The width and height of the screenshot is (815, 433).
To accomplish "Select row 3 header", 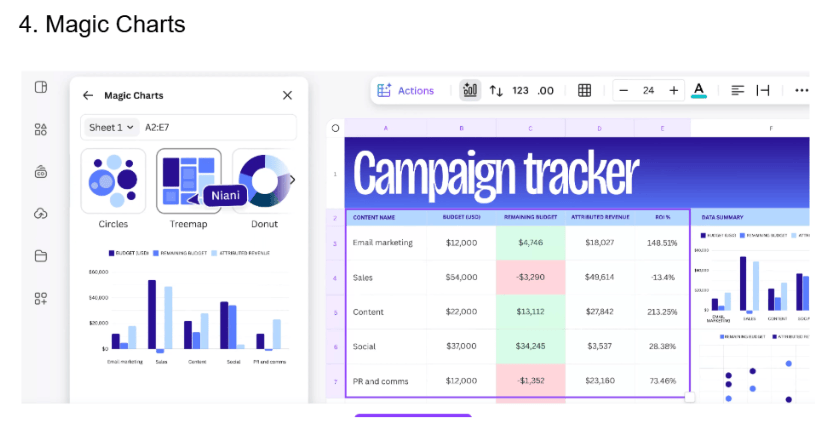I will tap(335, 243).
